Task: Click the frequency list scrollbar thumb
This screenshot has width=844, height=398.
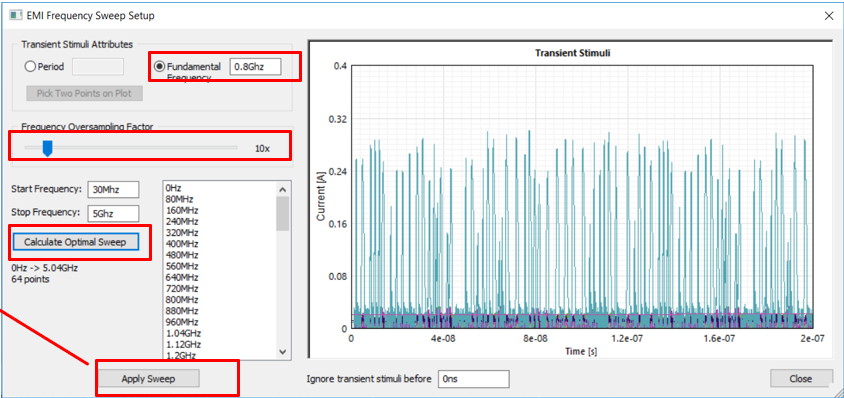Action: 283,214
